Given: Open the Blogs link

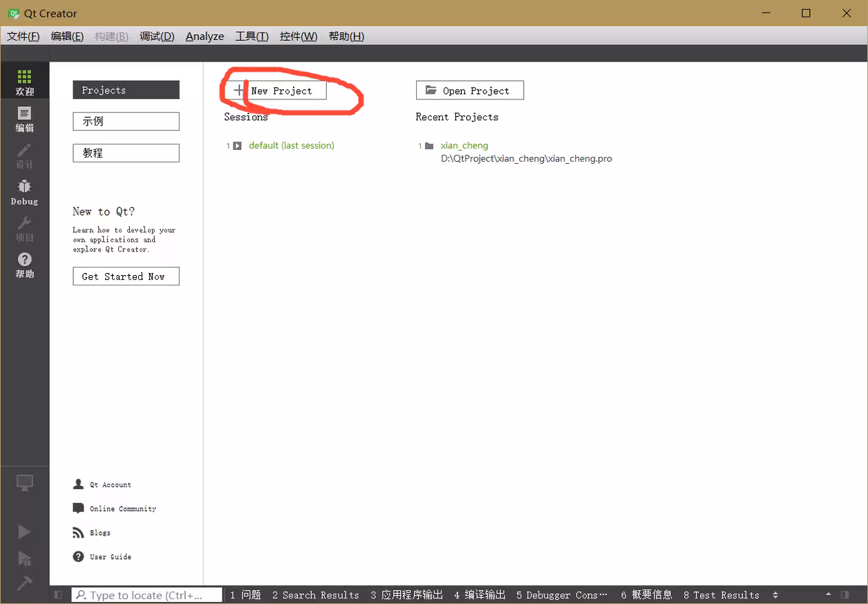Looking at the screenshot, I should tap(100, 533).
